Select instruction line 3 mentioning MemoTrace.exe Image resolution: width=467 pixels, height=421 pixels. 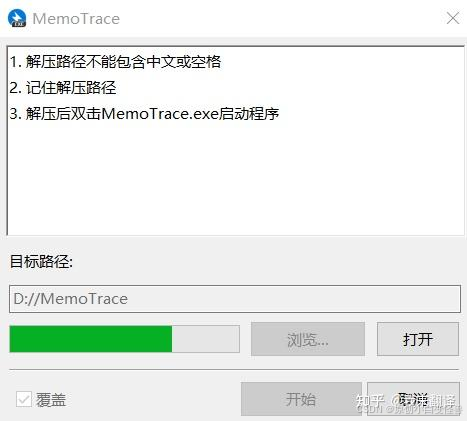point(144,114)
